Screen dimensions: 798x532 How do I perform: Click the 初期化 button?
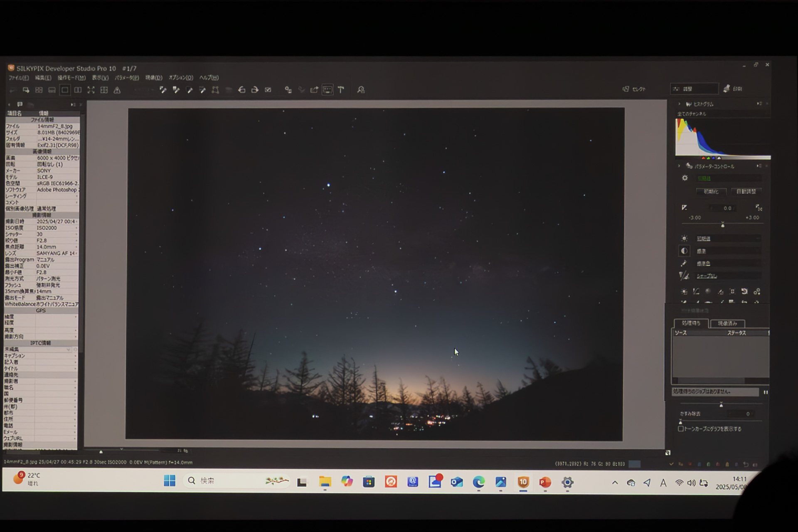tap(711, 192)
